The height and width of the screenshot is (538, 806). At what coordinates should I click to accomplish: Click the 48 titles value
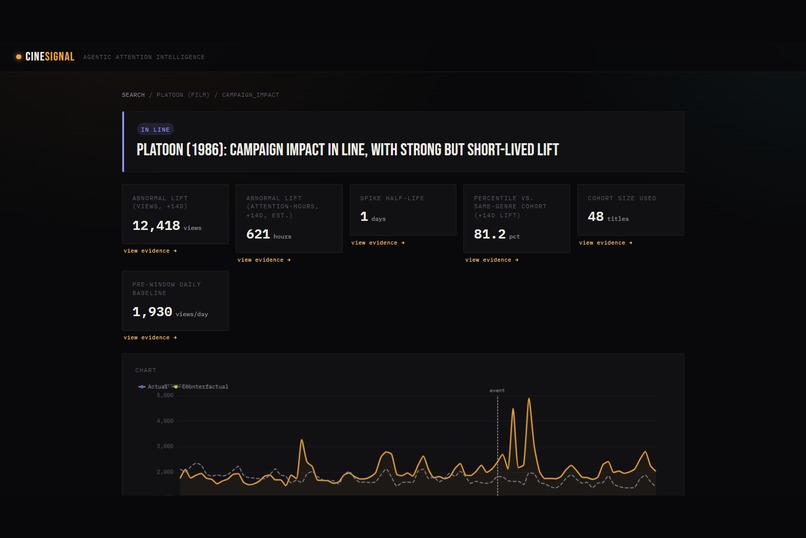[608, 217]
